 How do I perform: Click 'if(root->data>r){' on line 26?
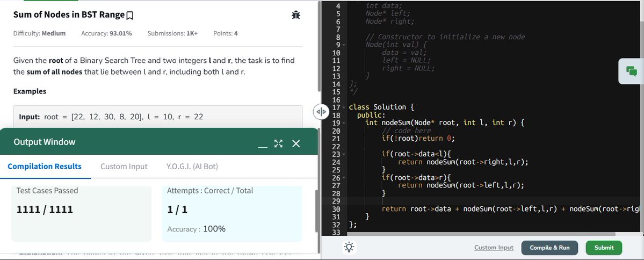[x=416, y=177]
